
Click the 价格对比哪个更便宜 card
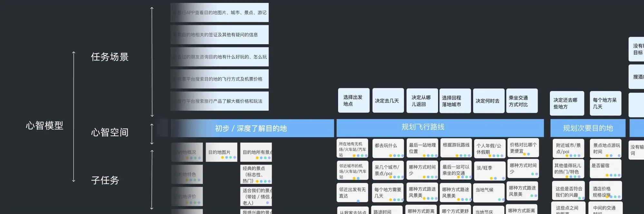click(523, 148)
